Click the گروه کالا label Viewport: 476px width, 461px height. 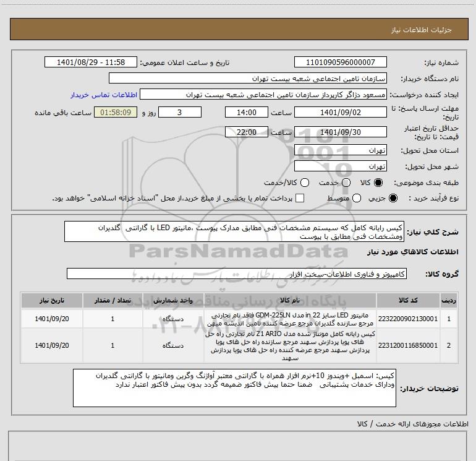pyautogui.click(x=442, y=274)
